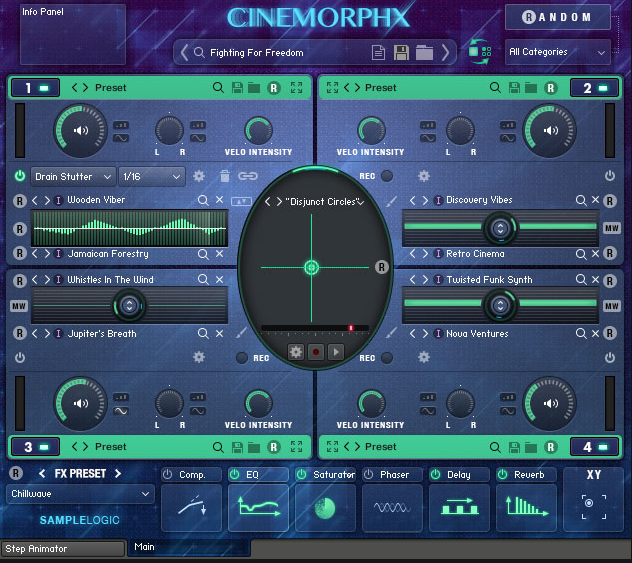Search for a replacement for Wooden Viber
The width and height of the screenshot is (632, 563).
tap(203, 200)
